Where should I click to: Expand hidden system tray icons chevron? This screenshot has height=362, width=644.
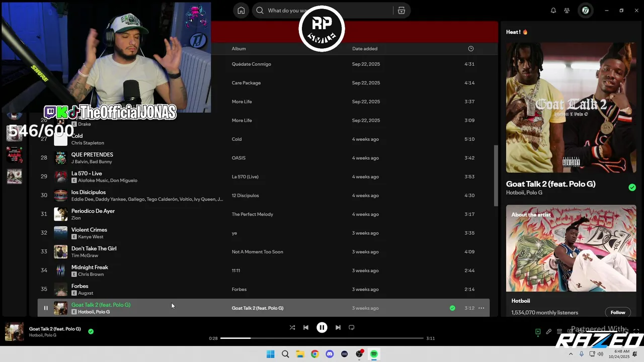pos(571,354)
